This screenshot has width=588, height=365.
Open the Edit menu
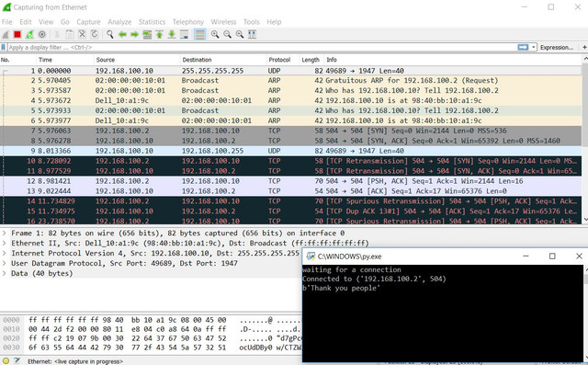click(26, 22)
